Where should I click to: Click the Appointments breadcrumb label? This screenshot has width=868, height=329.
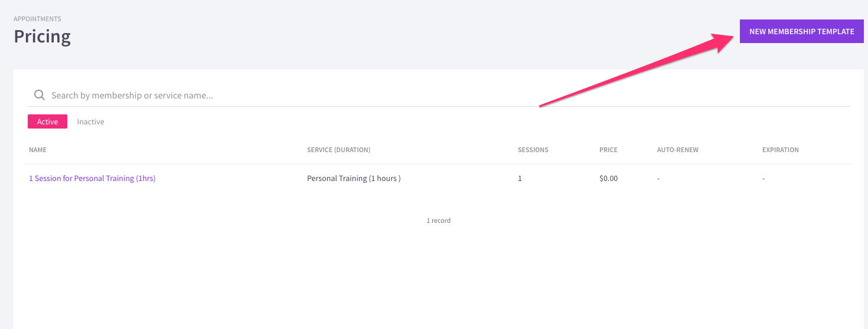coord(37,19)
